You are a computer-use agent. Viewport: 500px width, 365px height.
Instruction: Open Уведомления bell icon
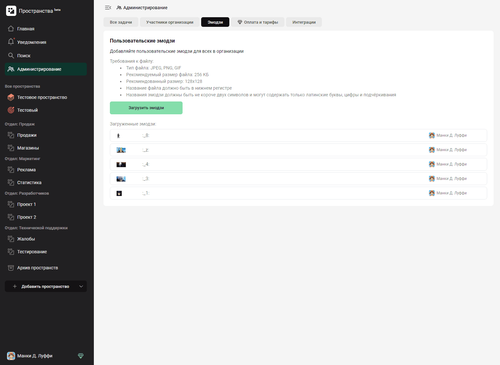pos(11,42)
